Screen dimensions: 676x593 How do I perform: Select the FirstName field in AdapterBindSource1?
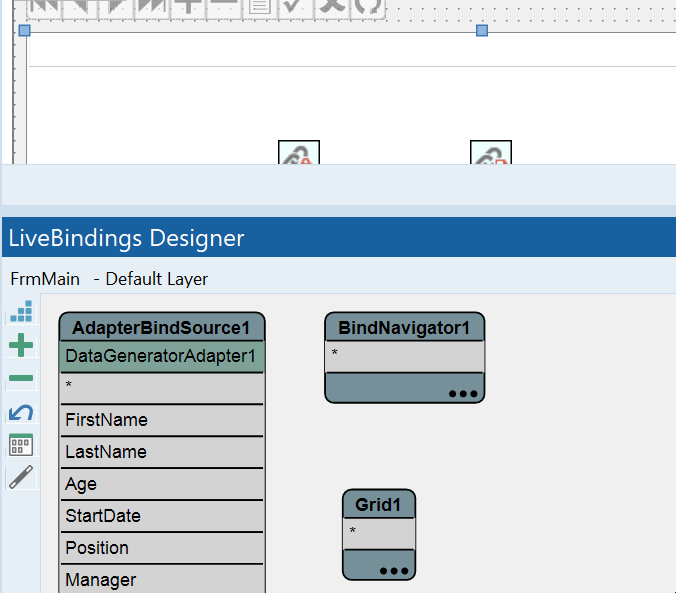162,420
